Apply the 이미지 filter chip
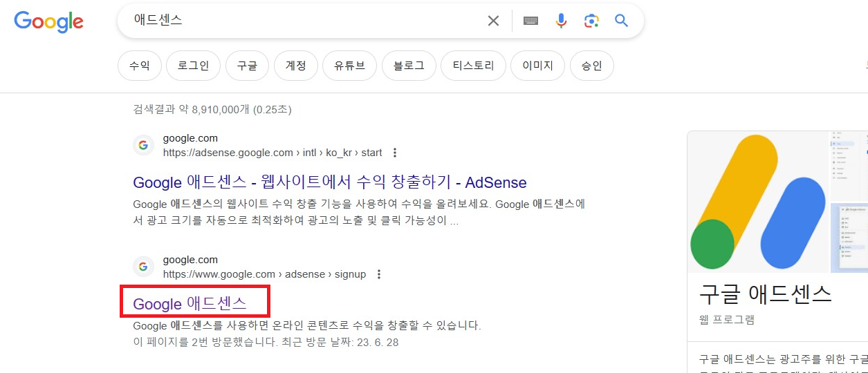Viewport: 868px width, 373px height. pos(537,66)
